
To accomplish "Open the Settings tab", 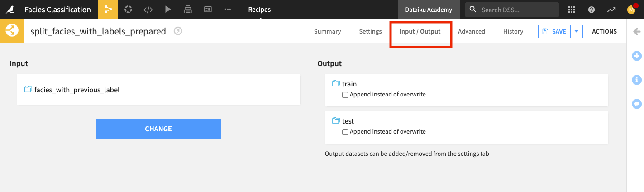I will click(x=370, y=31).
